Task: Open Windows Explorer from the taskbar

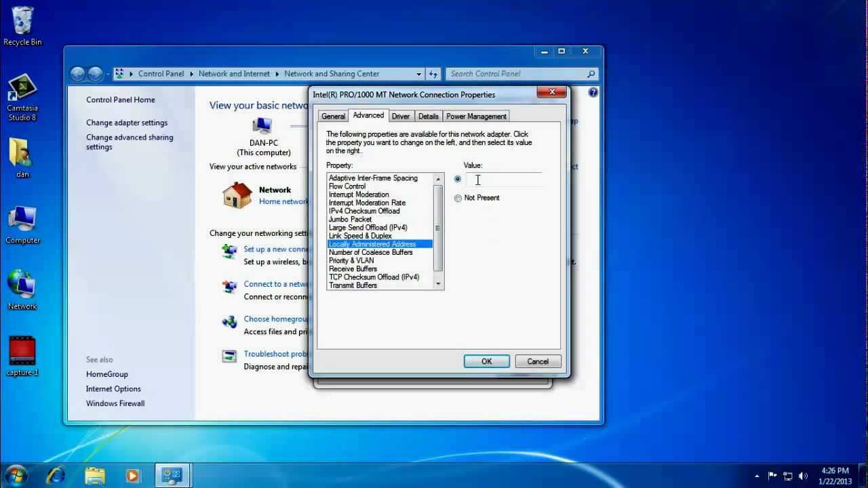Action: [x=95, y=476]
